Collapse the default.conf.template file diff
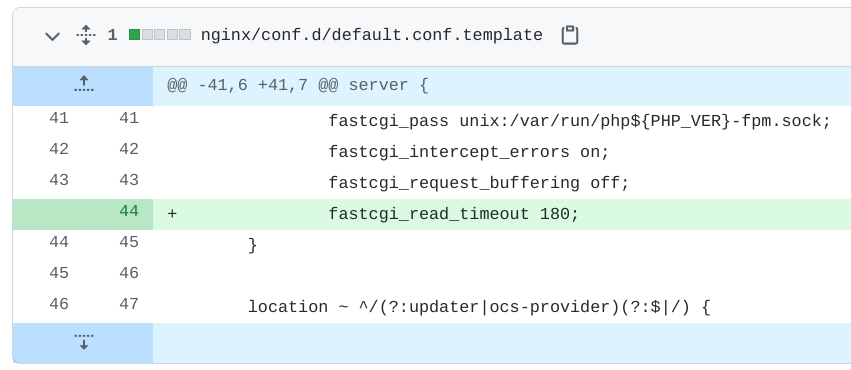This screenshot has width=851, height=370. tap(52, 36)
